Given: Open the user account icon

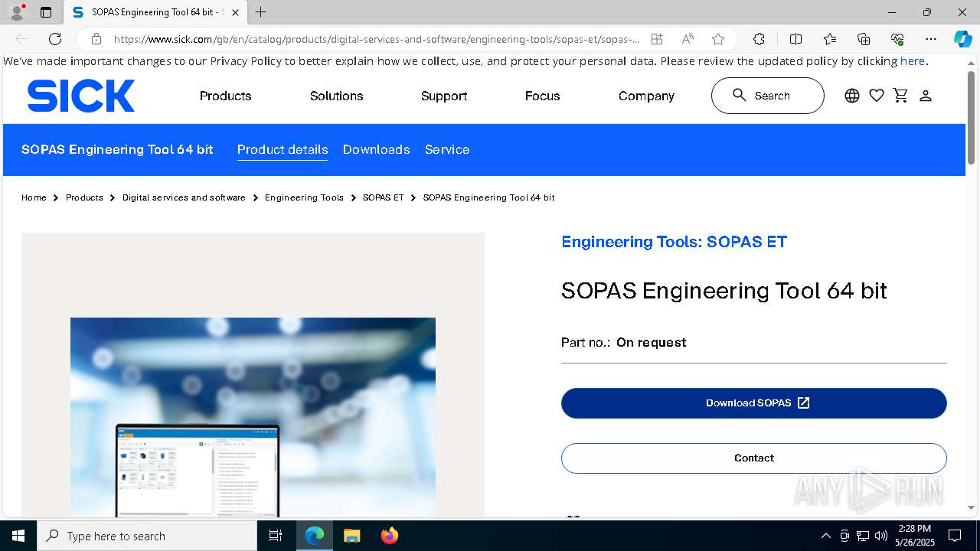Looking at the screenshot, I should tap(926, 96).
